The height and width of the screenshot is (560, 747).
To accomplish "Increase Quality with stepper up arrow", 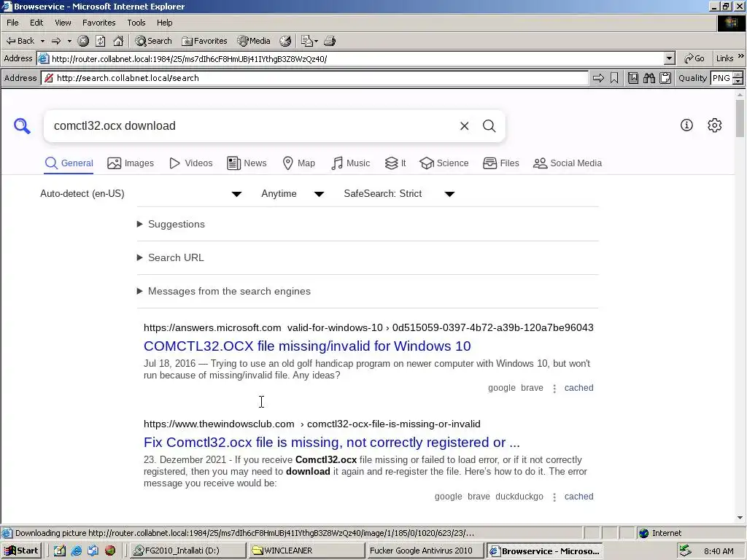I will [x=738, y=75].
